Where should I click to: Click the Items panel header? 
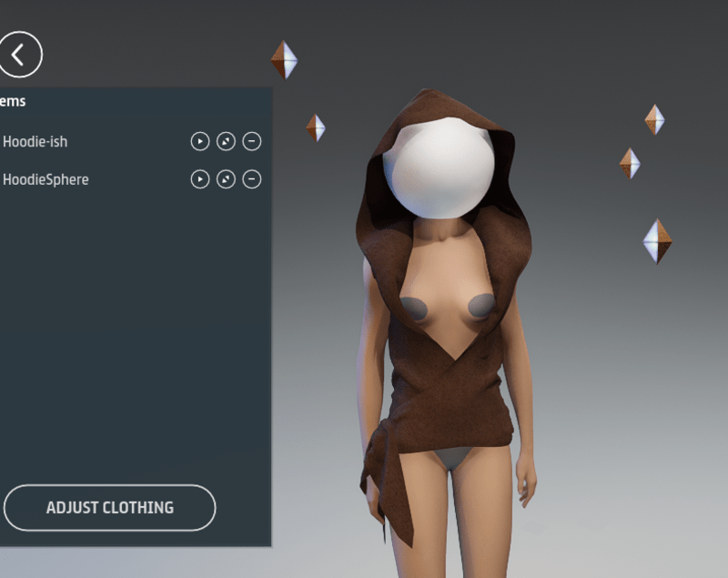(14, 101)
